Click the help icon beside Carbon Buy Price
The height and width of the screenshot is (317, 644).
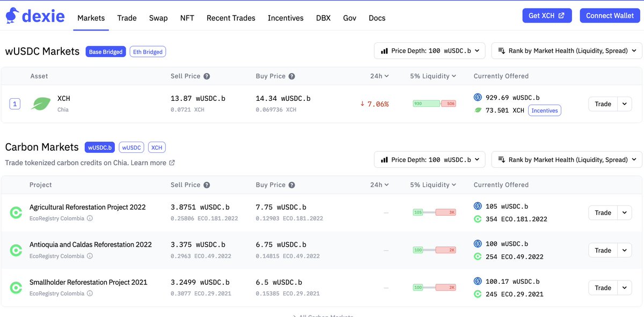tap(291, 185)
